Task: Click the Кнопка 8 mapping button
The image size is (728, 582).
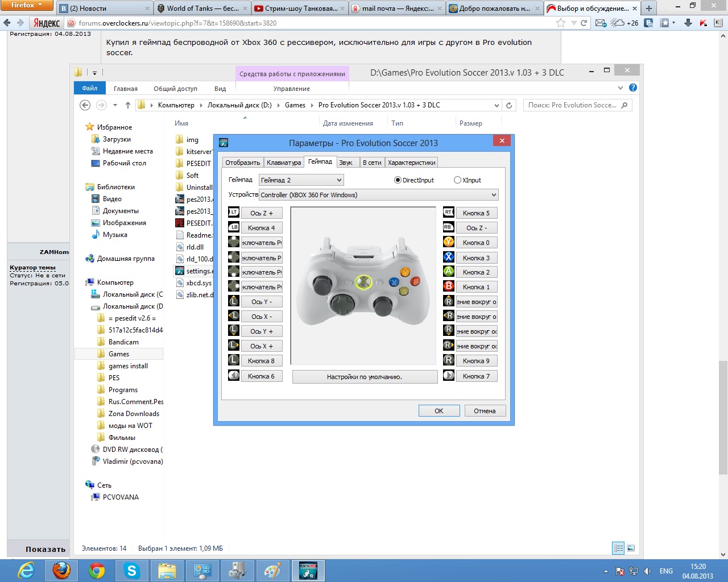Action: (262, 361)
